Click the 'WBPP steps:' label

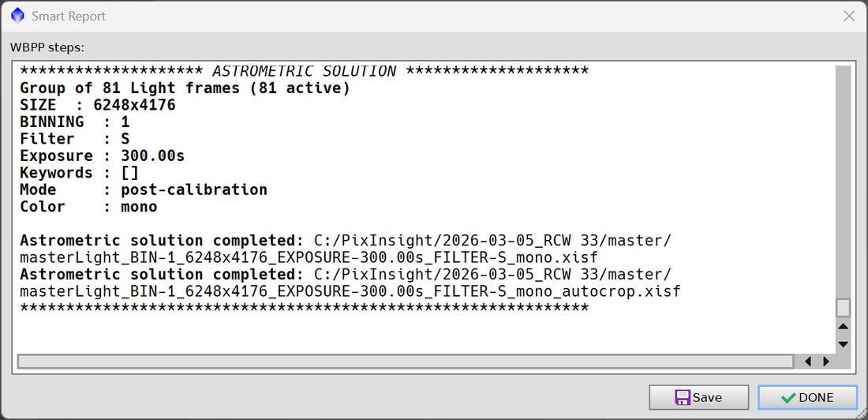[x=47, y=47]
